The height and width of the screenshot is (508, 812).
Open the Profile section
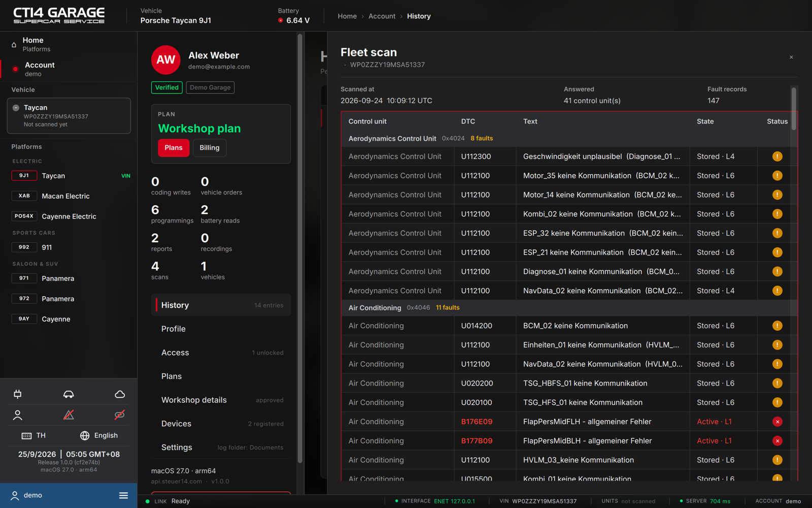pyautogui.click(x=221, y=329)
